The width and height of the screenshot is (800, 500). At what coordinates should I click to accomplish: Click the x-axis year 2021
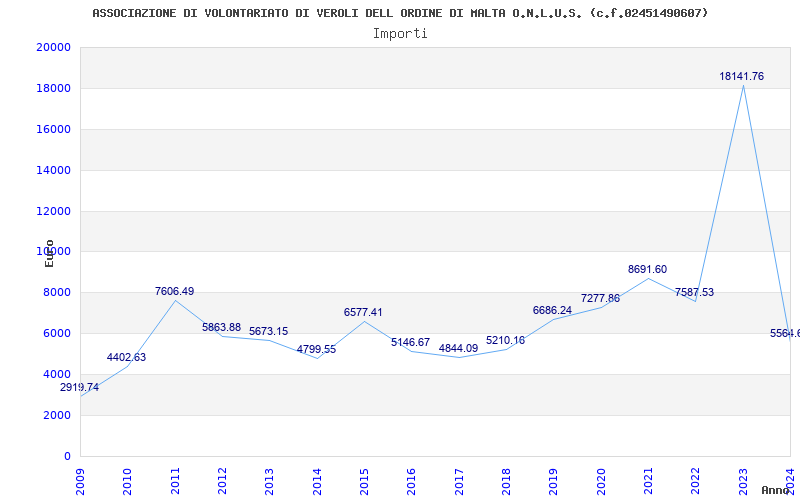648,481
